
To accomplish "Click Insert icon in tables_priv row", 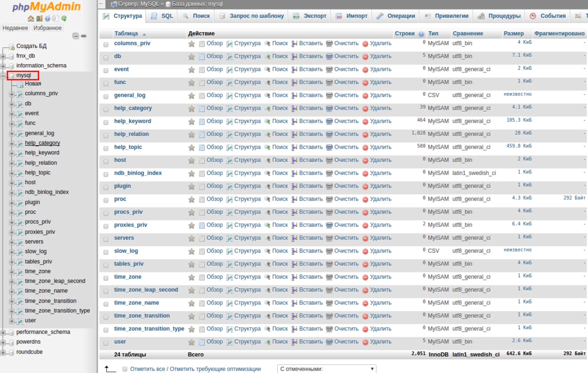I will 294,264.
